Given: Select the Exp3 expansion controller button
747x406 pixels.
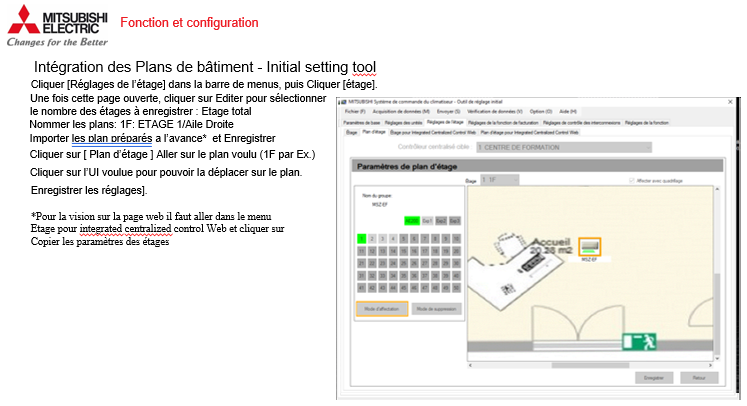Looking at the screenshot, I should coord(455,221).
